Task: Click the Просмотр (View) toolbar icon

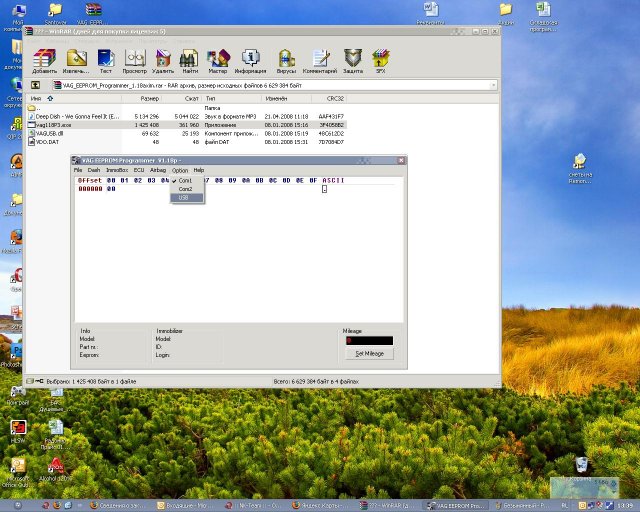Action: (135, 61)
